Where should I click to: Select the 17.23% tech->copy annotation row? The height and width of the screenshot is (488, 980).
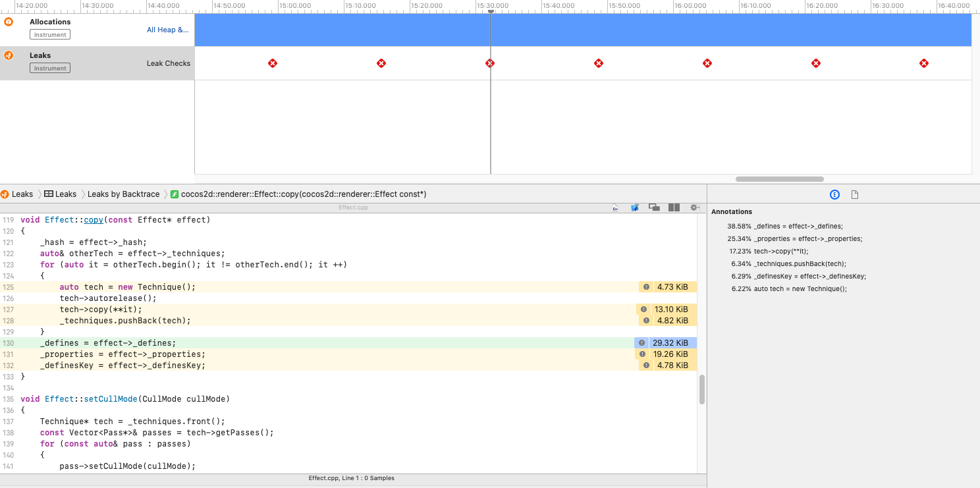(x=769, y=251)
